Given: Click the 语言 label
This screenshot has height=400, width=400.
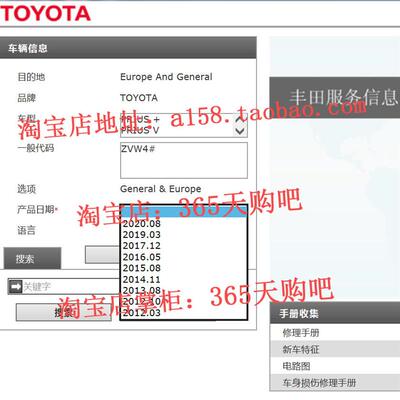Looking at the screenshot, I should (x=26, y=230).
